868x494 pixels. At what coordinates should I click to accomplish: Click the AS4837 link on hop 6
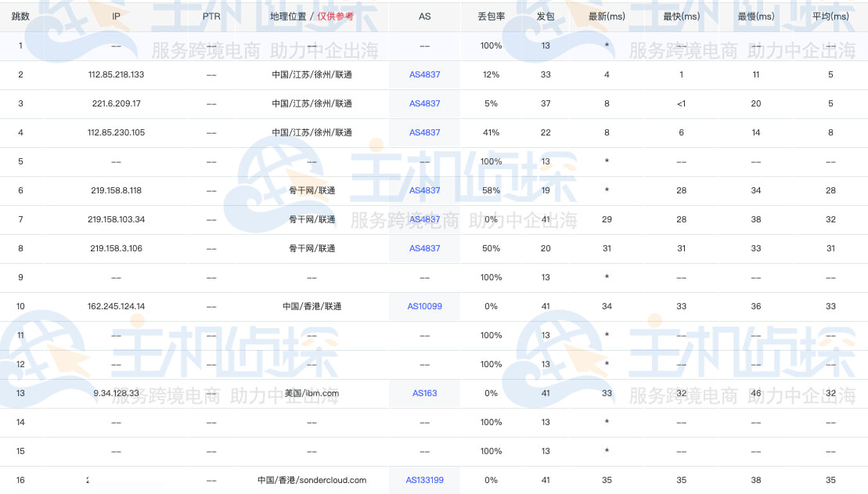[424, 190]
